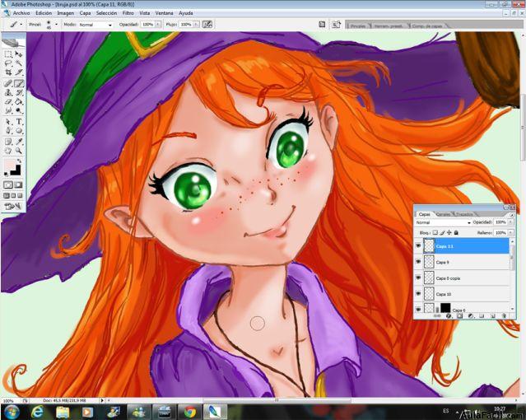Open the Filtro menu
Image resolution: width=526 pixels, height=420 pixels.
pos(128,13)
